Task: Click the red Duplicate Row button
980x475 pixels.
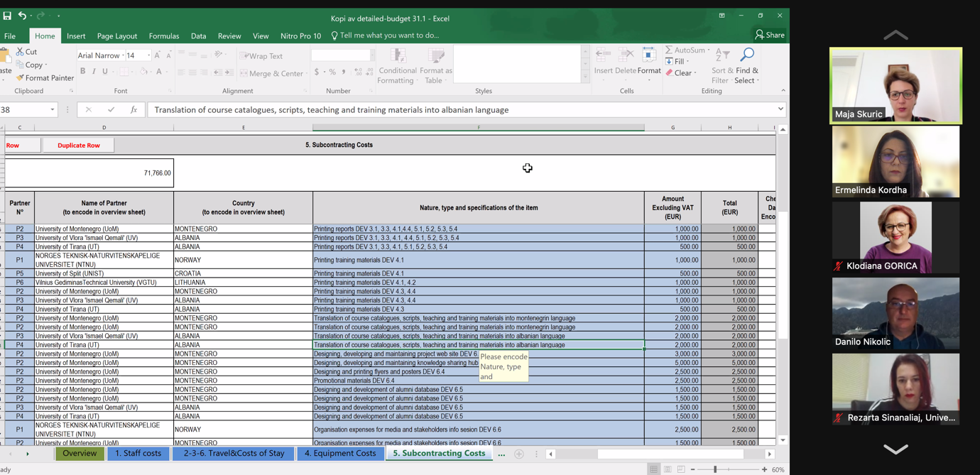Action: [x=79, y=146]
